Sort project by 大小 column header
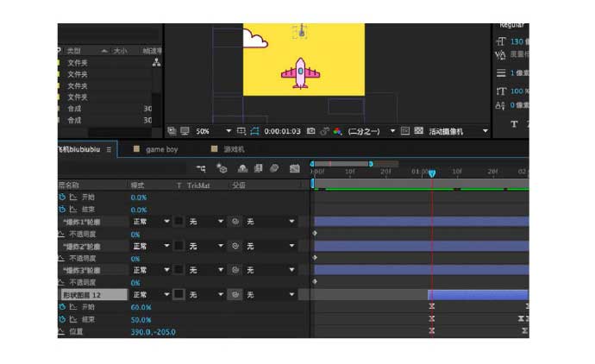Screen dimensions: 595x364 click(x=120, y=51)
